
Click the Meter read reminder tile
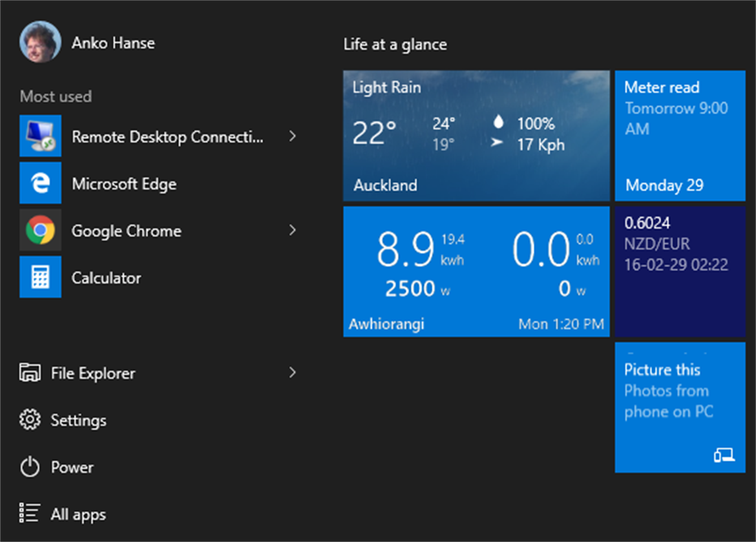[x=680, y=136]
